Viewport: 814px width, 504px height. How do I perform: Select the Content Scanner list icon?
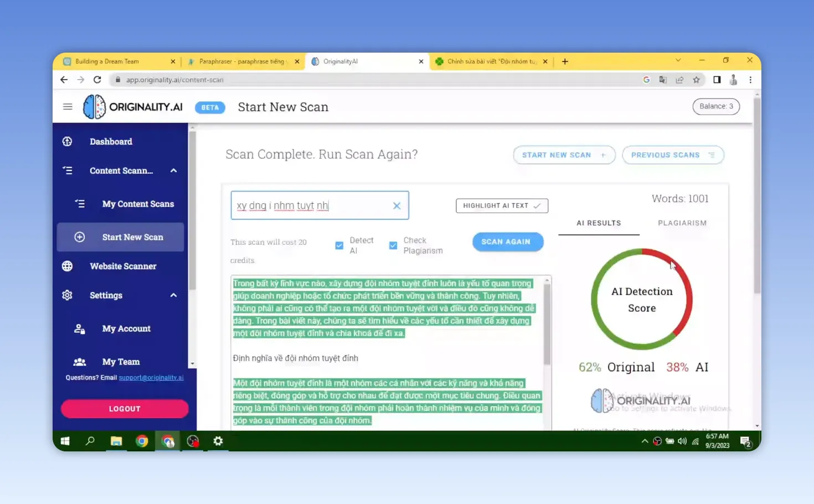click(68, 171)
